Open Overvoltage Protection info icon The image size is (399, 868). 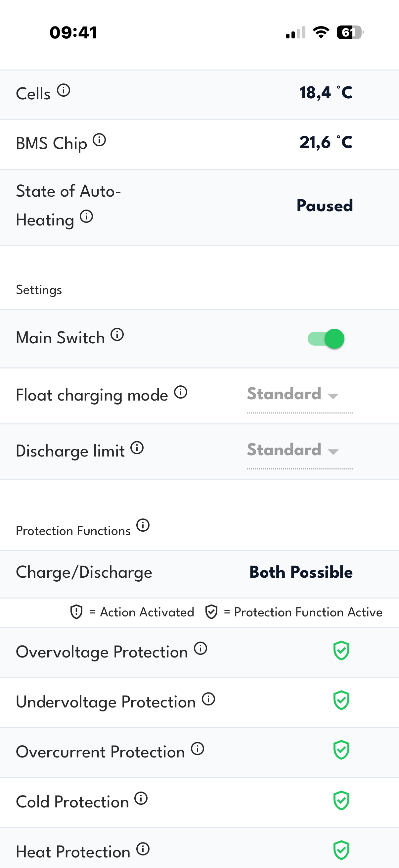[200, 648]
